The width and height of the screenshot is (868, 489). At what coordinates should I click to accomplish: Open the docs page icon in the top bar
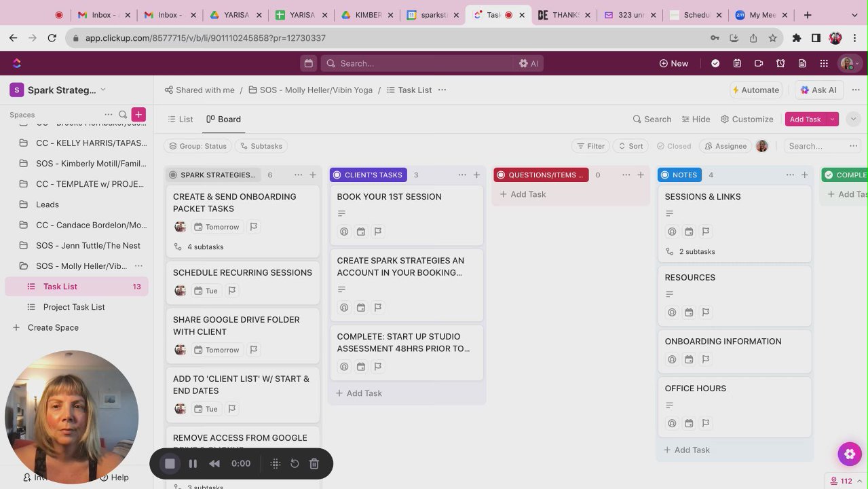[802, 63]
